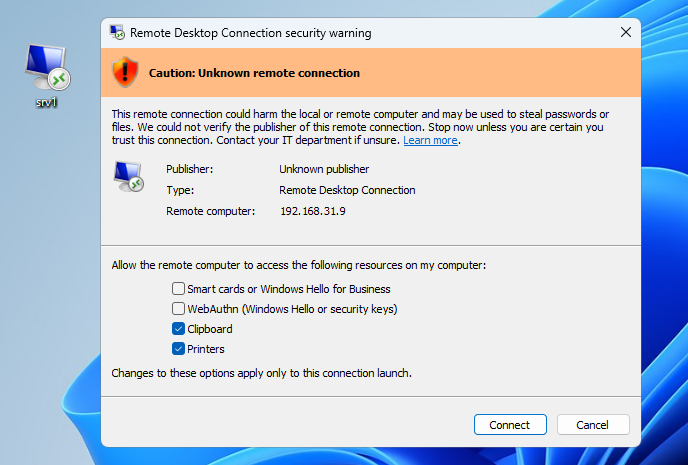The image size is (688, 465).
Task: Click the remote computer address 192.168.31.9
Action: [312, 211]
